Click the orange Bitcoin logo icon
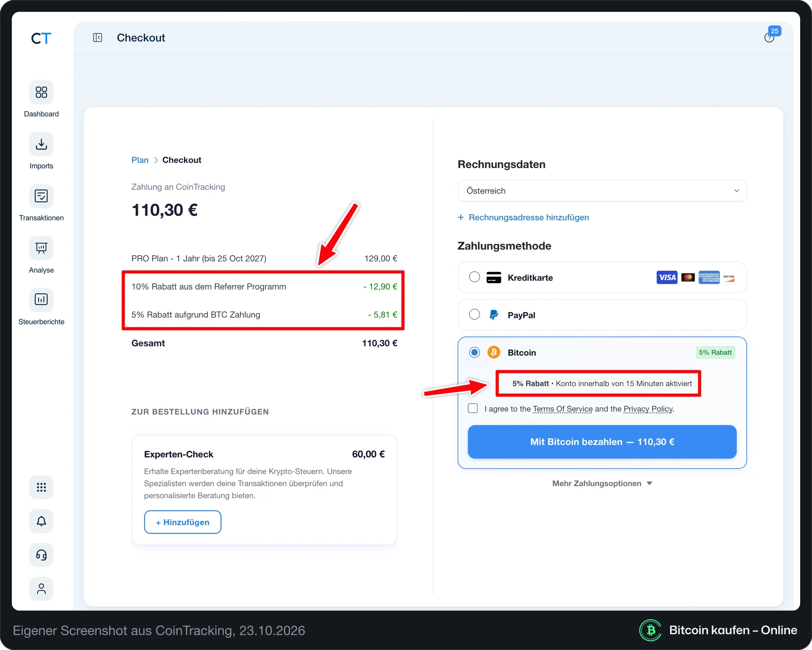 (x=494, y=352)
